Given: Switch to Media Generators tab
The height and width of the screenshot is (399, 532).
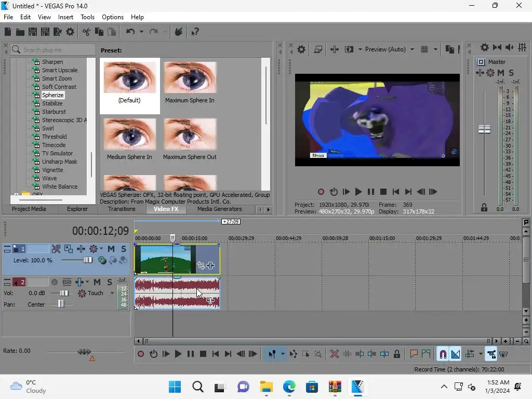Looking at the screenshot, I should pos(220,209).
